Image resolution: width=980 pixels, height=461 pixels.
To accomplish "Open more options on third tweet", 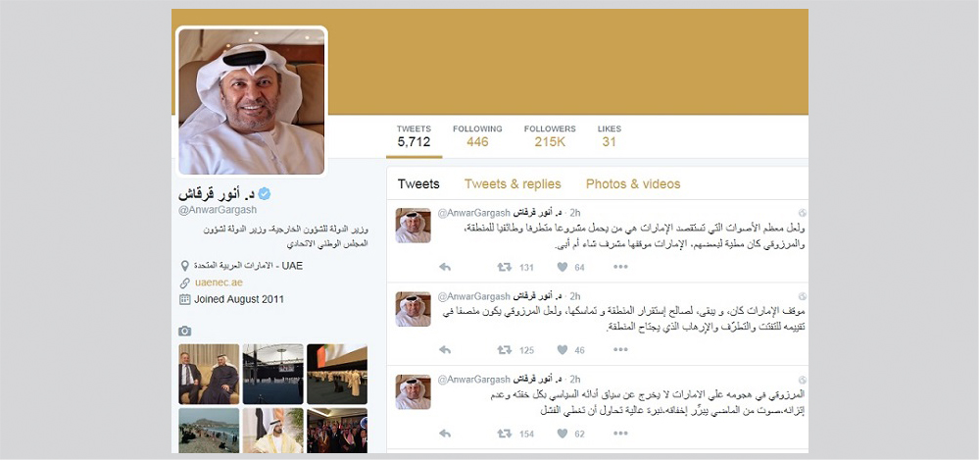I will (620, 434).
